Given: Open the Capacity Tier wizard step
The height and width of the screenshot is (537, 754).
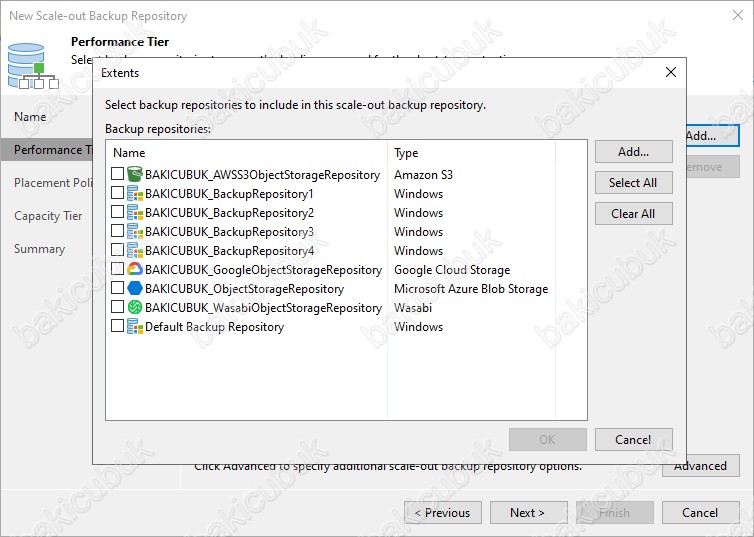Looking at the screenshot, I should click(x=48, y=216).
